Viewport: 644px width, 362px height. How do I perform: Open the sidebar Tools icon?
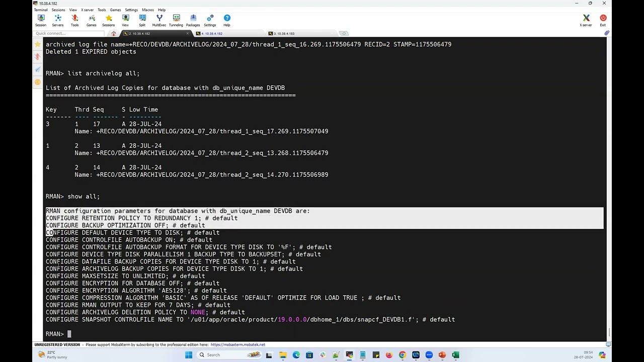pyautogui.click(x=38, y=57)
